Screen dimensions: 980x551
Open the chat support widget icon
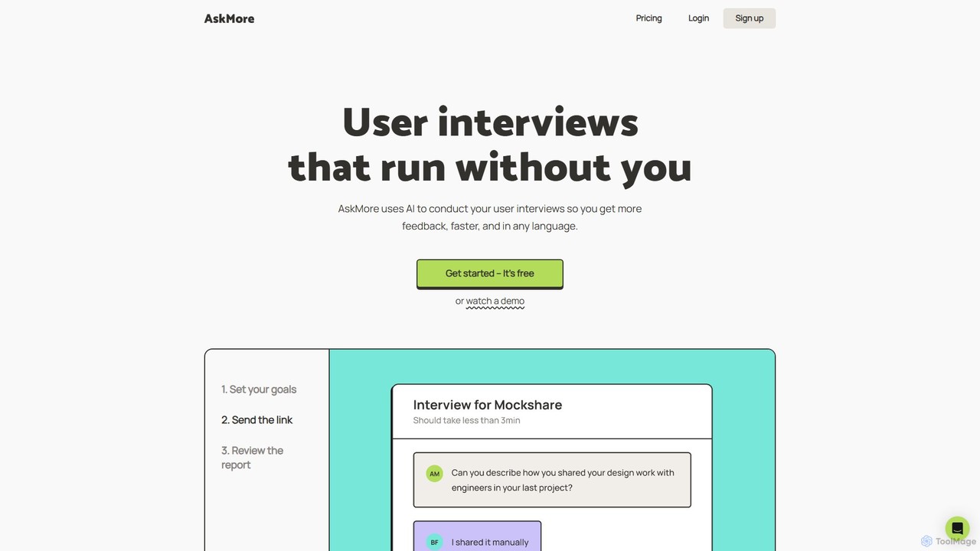(x=957, y=529)
